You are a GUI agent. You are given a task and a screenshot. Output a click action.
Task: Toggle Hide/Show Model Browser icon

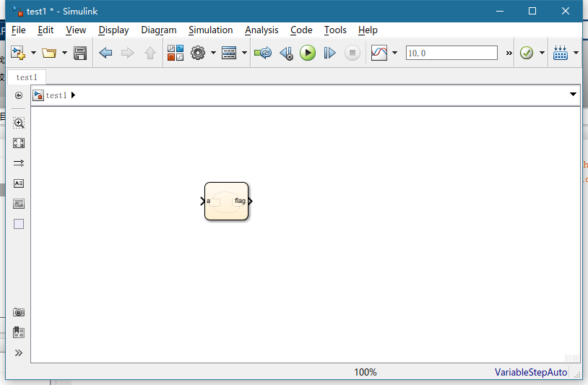18,95
